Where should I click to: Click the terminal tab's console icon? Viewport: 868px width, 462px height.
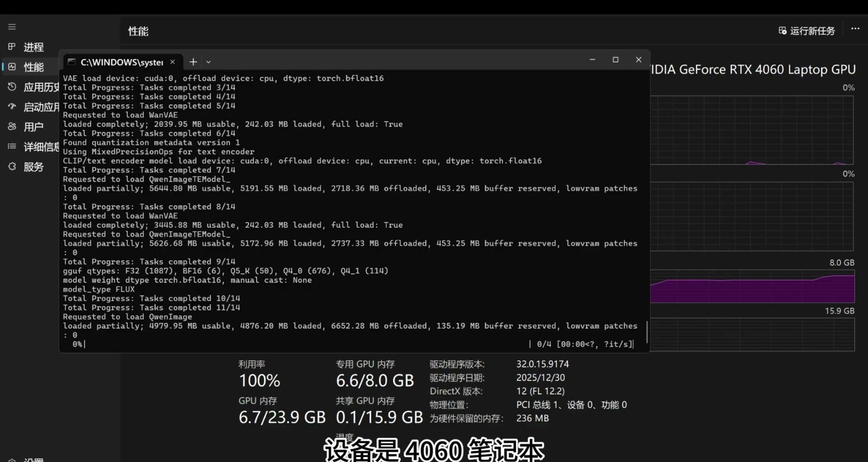tap(72, 62)
